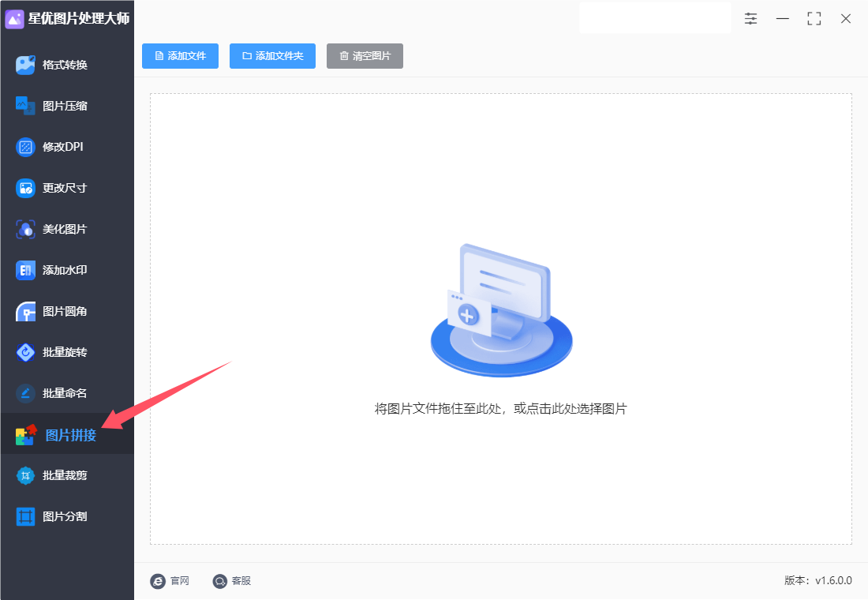The image size is (868, 600).
Task: Select the 美化图片 menu entry
Action: pyautogui.click(x=67, y=230)
